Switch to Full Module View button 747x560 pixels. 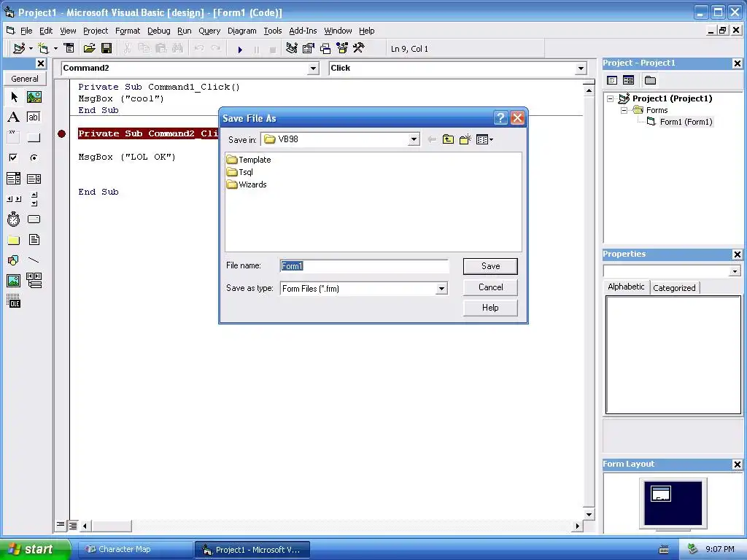pyautogui.click(x=73, y=525)
